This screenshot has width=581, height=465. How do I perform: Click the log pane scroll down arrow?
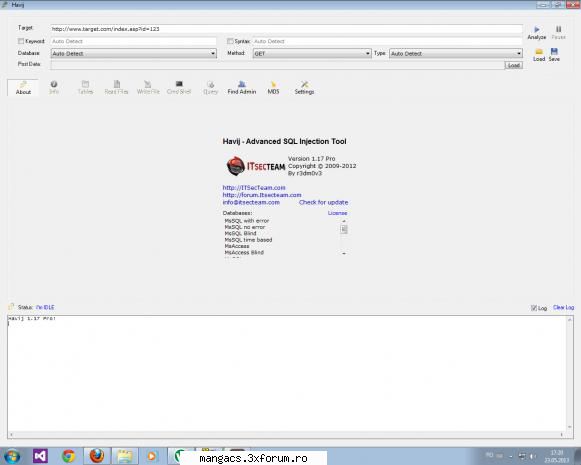tap(570, 427)
